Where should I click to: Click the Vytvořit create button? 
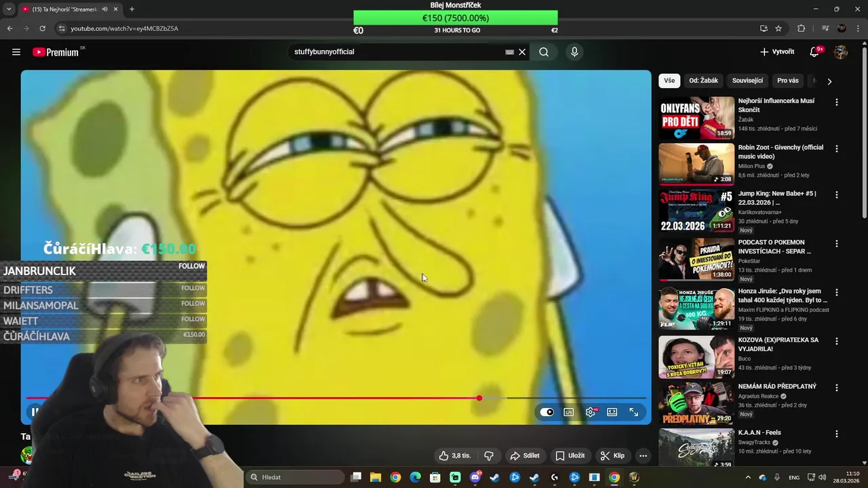pyautogui.click(x=777, y=52)
